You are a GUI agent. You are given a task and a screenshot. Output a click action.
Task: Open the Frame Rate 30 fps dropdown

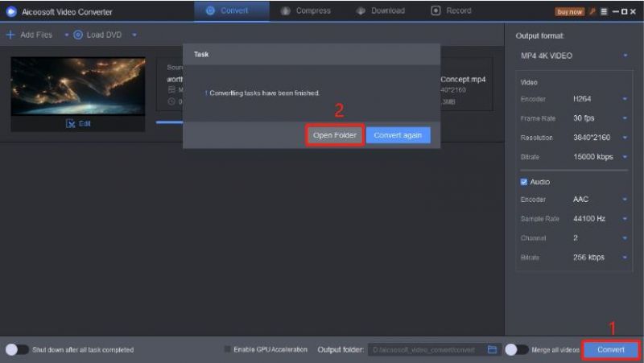[x=600, y=118]
